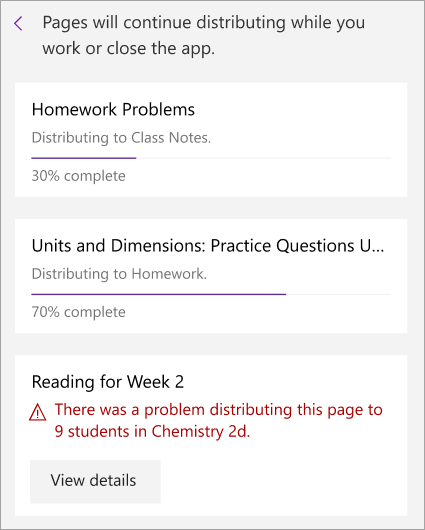Screen dimensions: 425x530
Task: Click the unfilled part of Units progress bar
Action: click(338, 294)
